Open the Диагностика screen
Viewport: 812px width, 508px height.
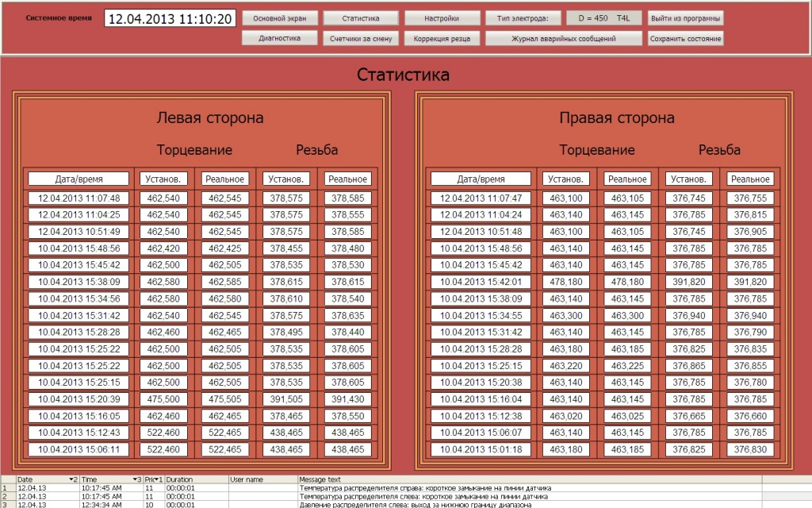278,38
